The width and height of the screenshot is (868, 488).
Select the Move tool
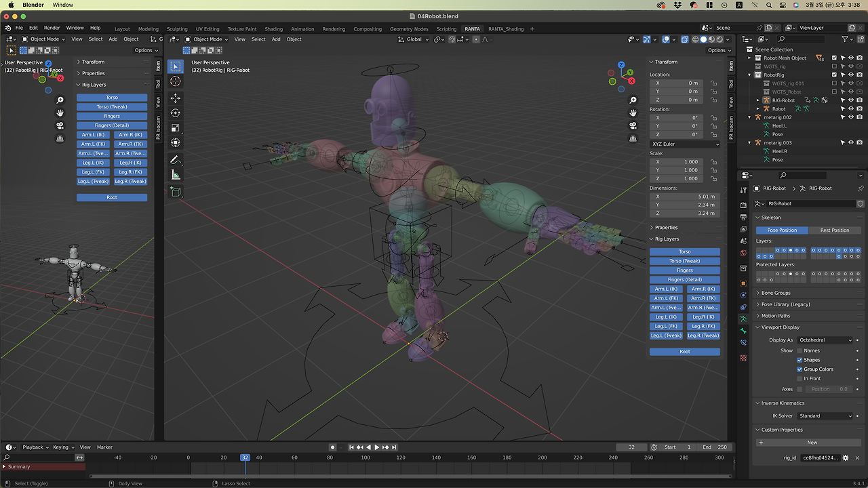click(x=176, y=98)
